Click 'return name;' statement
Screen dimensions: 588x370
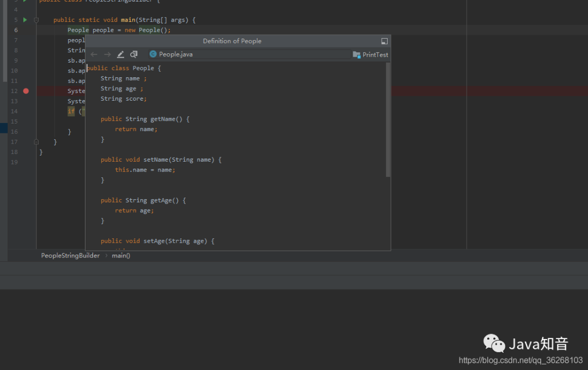pyautogui.click(x=136, y=129)
